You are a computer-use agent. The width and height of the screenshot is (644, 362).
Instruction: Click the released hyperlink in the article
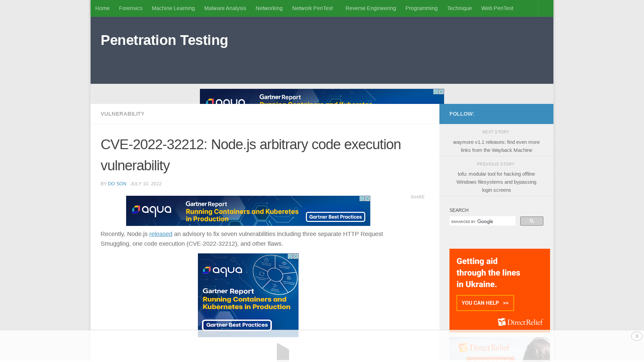pos(161,234)
